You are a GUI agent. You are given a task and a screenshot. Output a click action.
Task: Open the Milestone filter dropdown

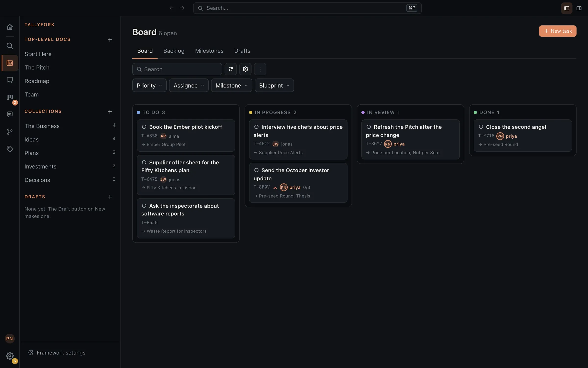coord(232,85)
